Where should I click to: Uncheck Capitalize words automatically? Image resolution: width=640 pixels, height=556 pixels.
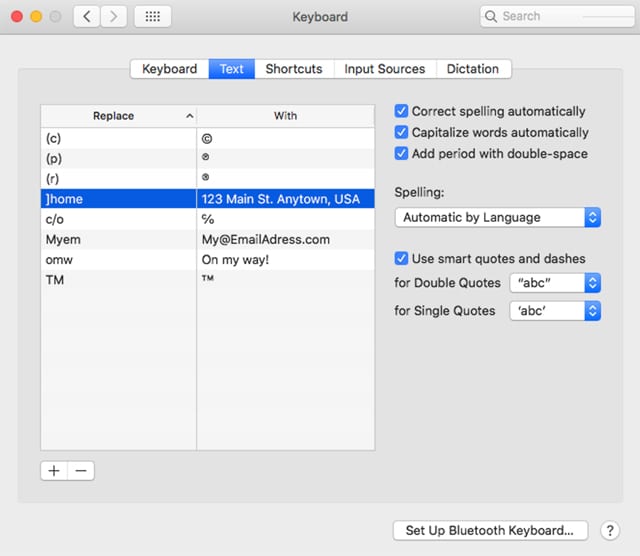402,133
